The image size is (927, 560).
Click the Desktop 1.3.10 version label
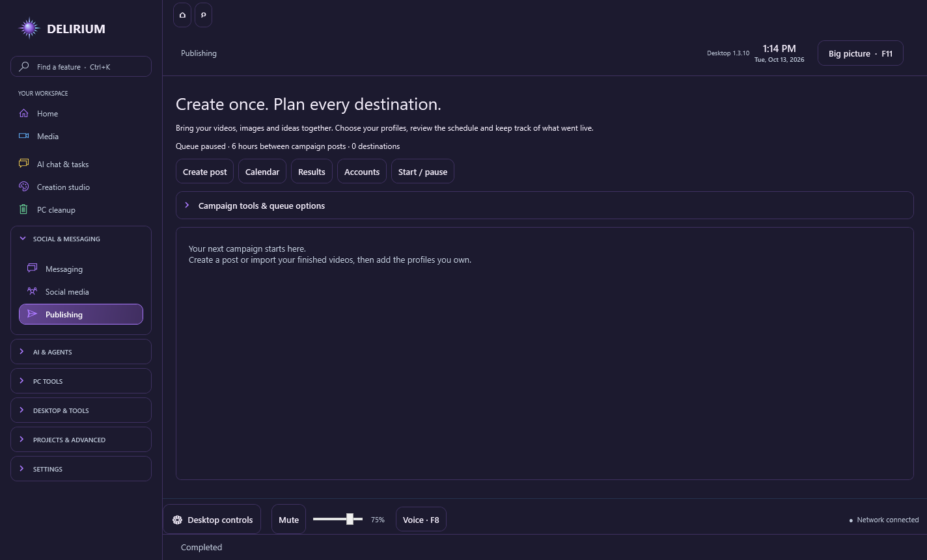[728, 53]
